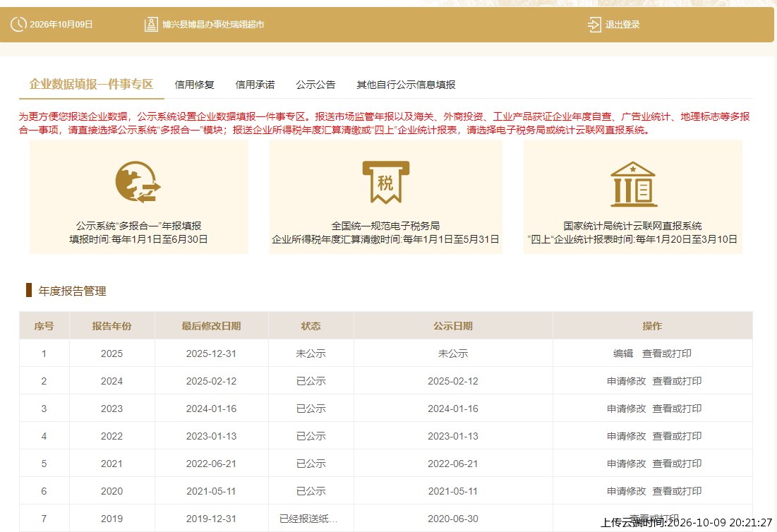
Task: Click 编辑 for the 2025 report
Action: point(623,353)
